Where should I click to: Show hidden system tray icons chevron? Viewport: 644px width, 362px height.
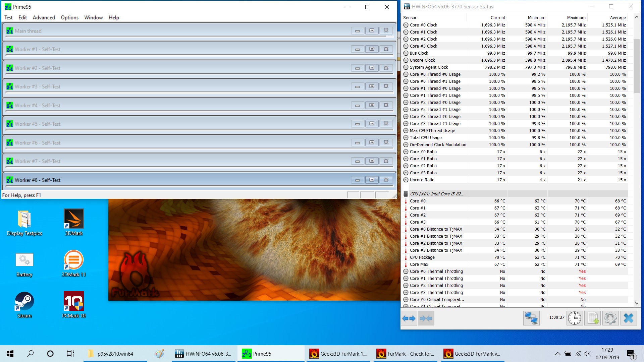pos(557,354)
